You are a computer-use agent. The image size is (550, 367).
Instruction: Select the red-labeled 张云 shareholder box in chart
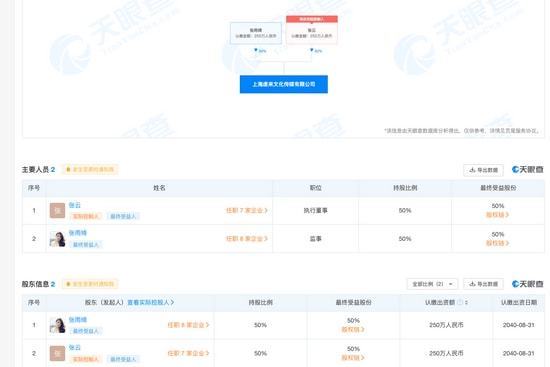pyautogui.click(x=312, y=30)
